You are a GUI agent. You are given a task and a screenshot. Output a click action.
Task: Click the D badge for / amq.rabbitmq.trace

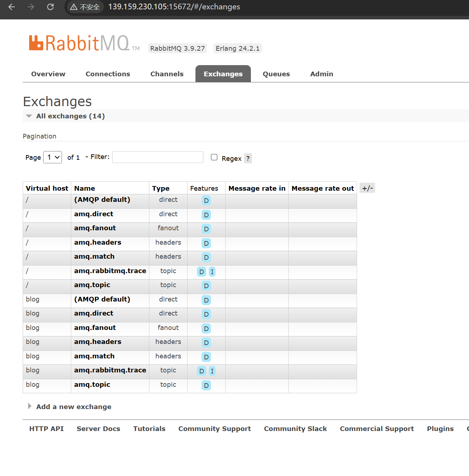coord(202,272)
